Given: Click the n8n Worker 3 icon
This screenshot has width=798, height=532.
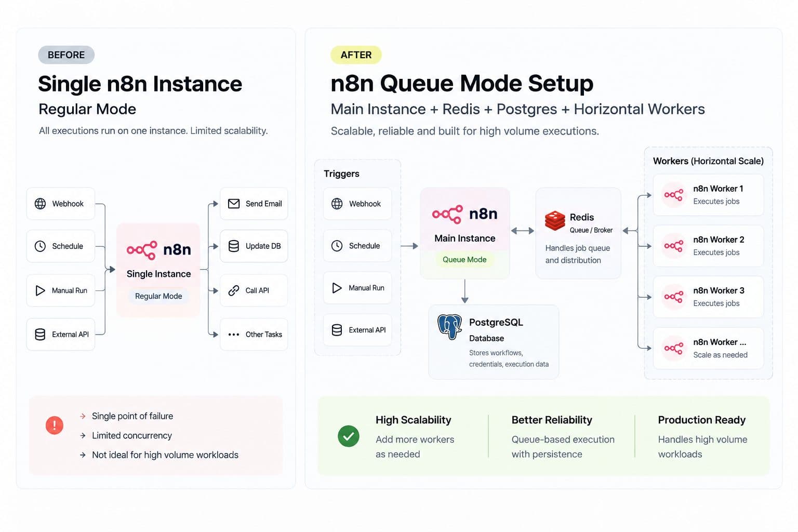Looking at the screenshot, I should [x=674, y=297].
